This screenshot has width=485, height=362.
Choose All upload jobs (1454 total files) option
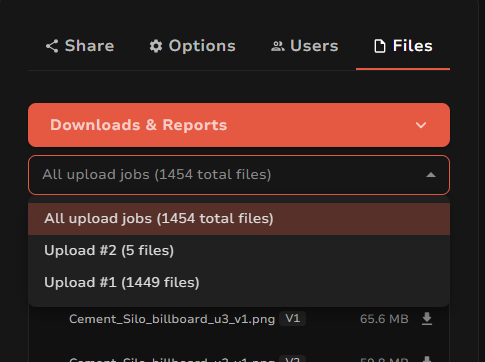tap(239, 219)
